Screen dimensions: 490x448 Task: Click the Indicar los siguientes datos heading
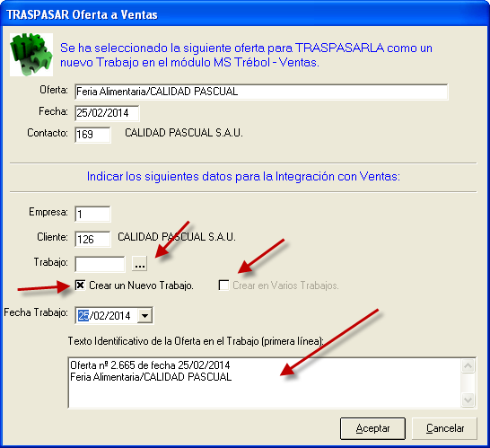[x=243, y=177]
